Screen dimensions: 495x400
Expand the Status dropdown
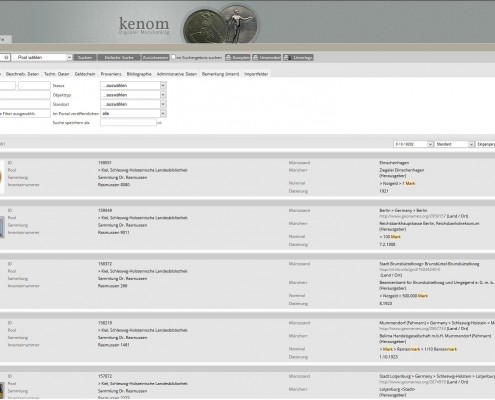133,86
